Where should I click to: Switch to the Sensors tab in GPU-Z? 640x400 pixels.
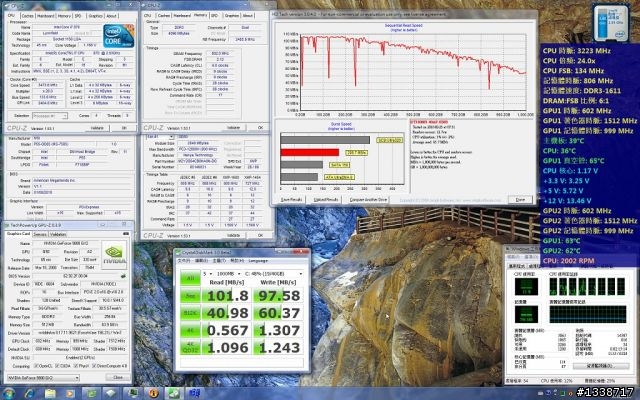click(40, 234)
